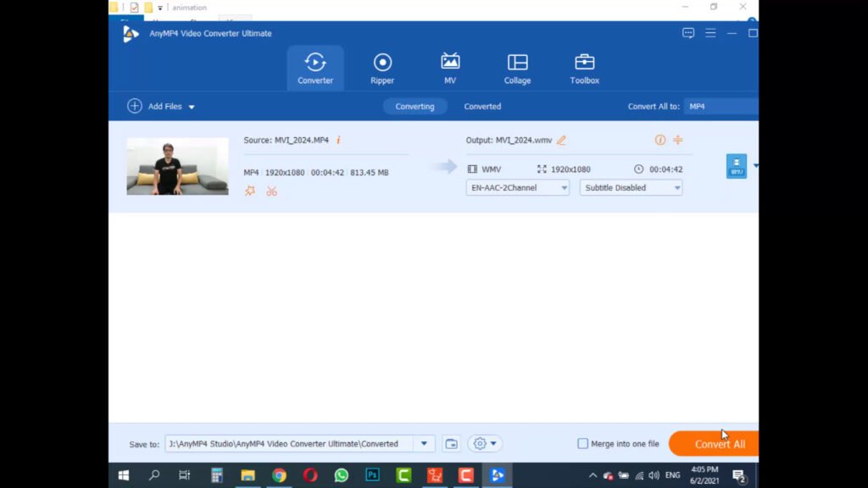868x488 pixels.
Task: Open the Converter tab
Action: (315, 69)
